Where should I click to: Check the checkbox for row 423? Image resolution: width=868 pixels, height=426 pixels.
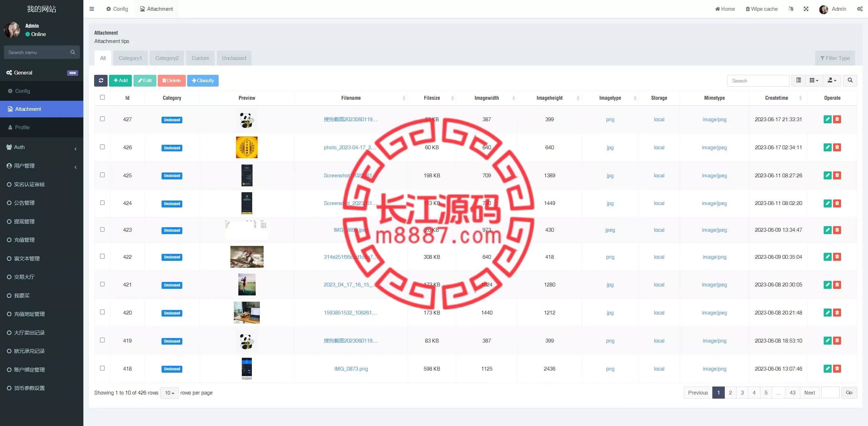102,229
